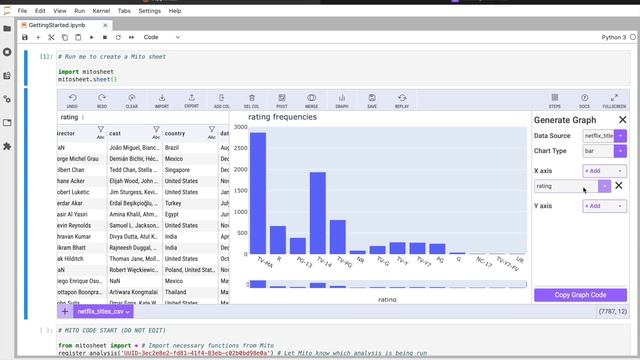
Task: Open Y axis Add dropdown
Action: coord(604,206)
